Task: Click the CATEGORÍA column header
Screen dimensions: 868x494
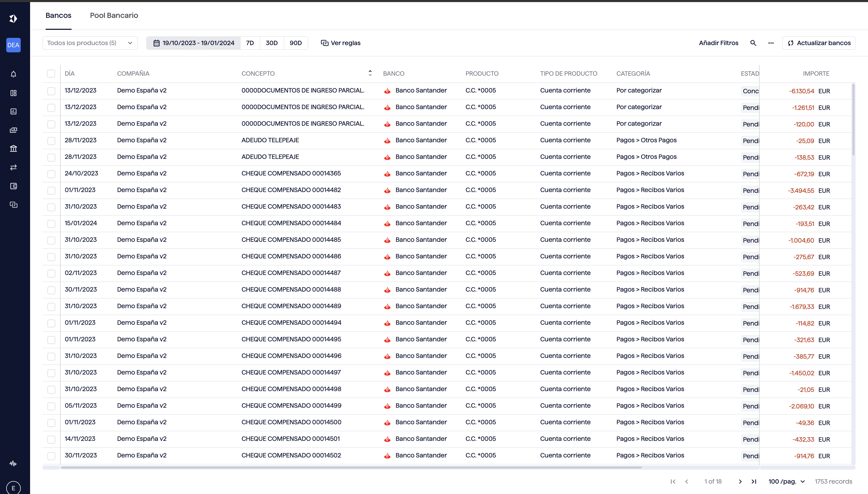Action: pos(633,74)
